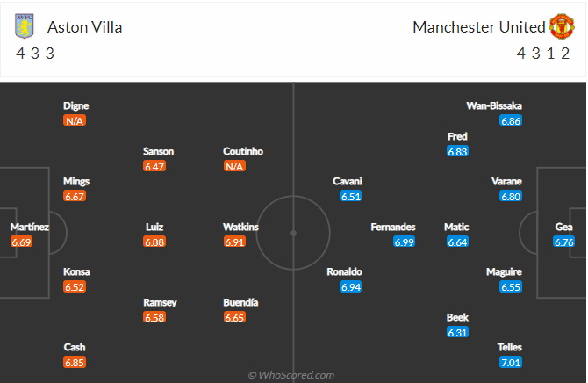Select Gea's 6.76 rating badge

(563, 242)
